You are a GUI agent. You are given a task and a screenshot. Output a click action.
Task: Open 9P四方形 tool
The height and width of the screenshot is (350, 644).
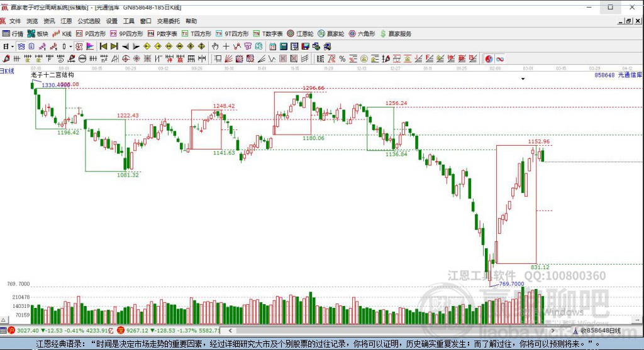[x=126, y=34]
